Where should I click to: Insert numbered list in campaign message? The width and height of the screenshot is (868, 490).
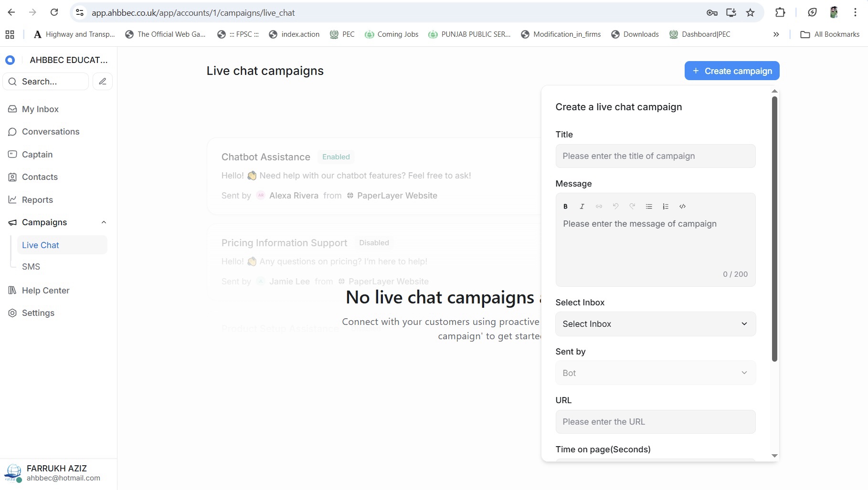click(666, 207)
